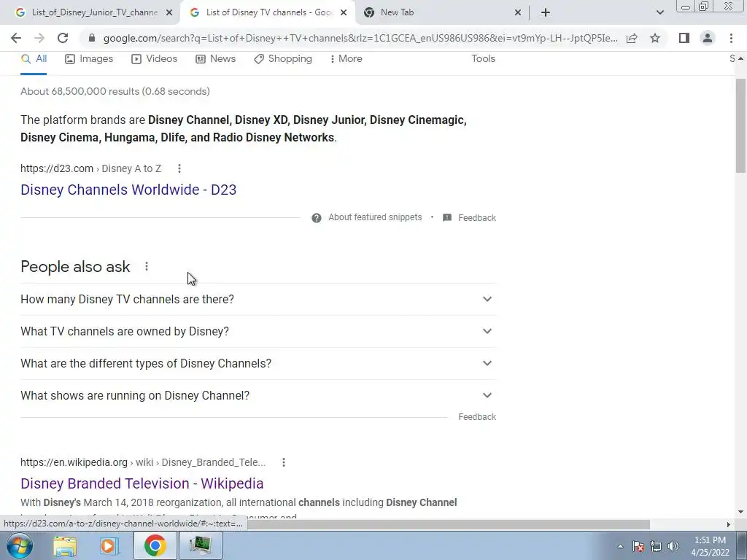Click the padlock site info icon
The width and height of the screenshot is (747, 560).
click(93, 38)
